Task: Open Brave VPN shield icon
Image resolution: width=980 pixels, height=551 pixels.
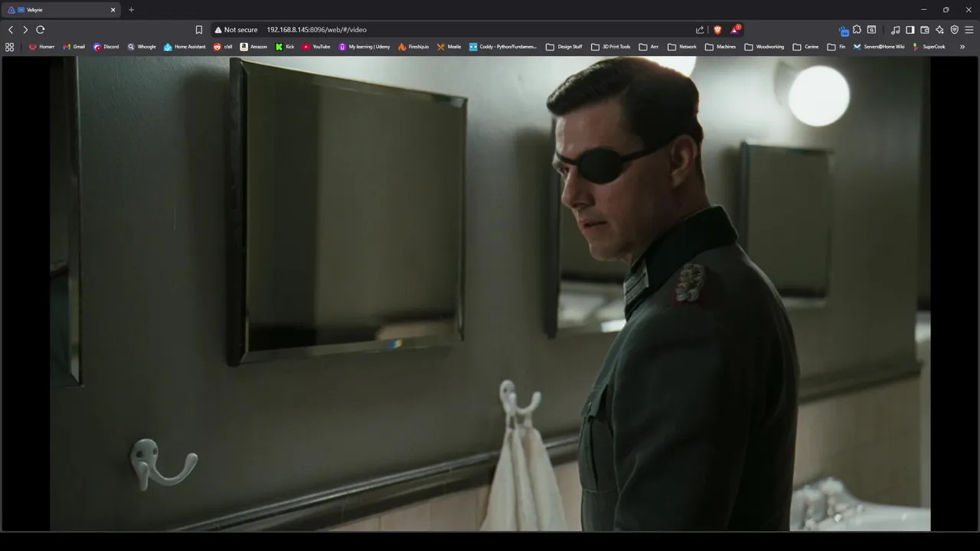Action: click(x=955, y=30)
